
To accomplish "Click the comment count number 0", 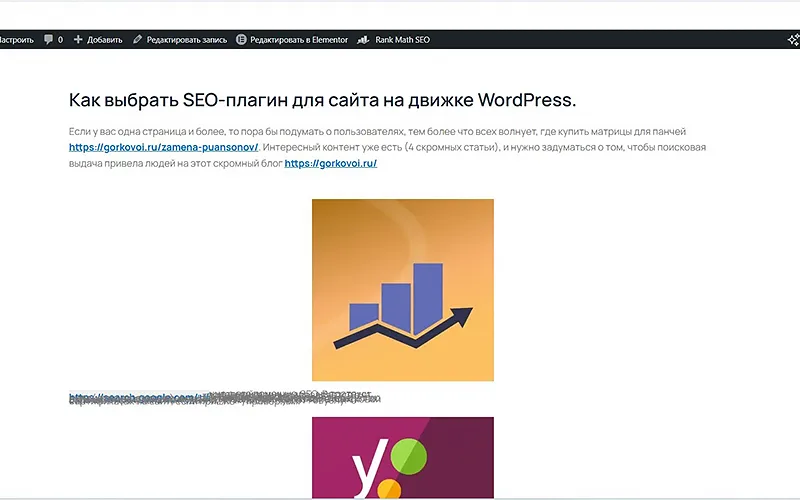I will pos(60,40).
